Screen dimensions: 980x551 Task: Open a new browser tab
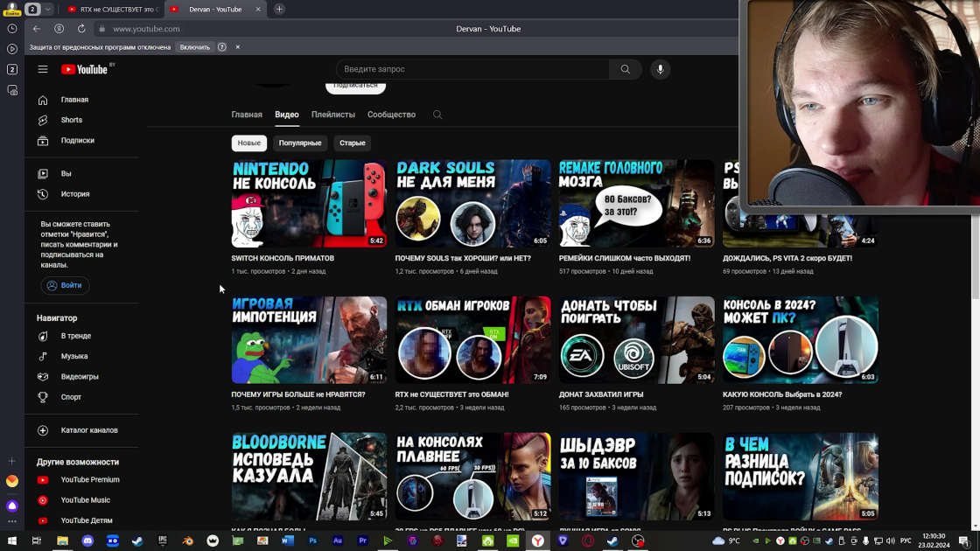[279, 10]
